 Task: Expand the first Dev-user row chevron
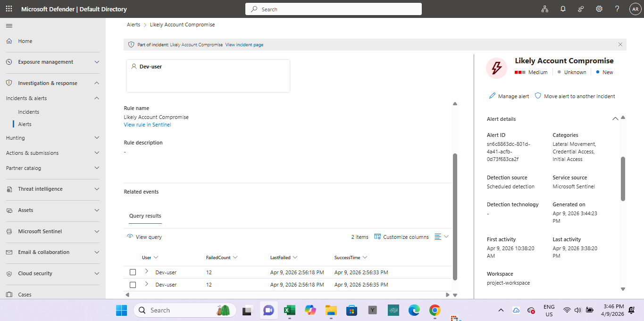[x=147, y=271]
